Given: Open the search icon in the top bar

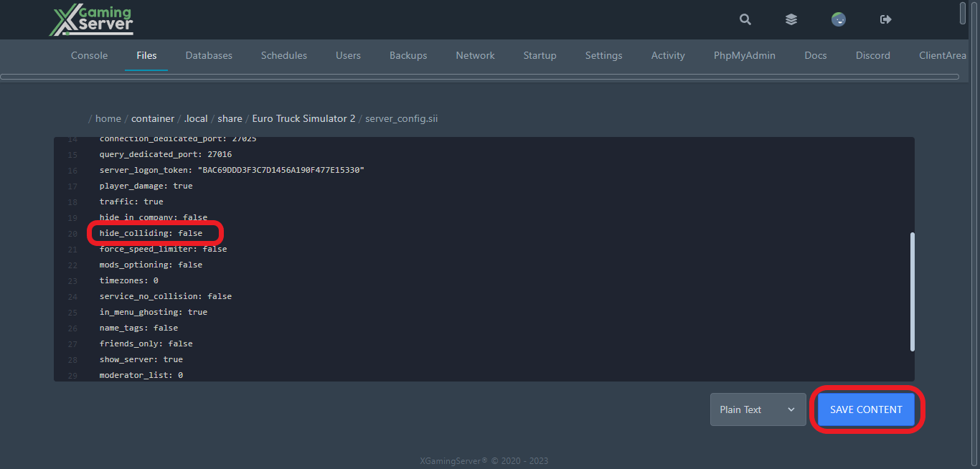Looking at the screenshot, I should tap(745, 19).
